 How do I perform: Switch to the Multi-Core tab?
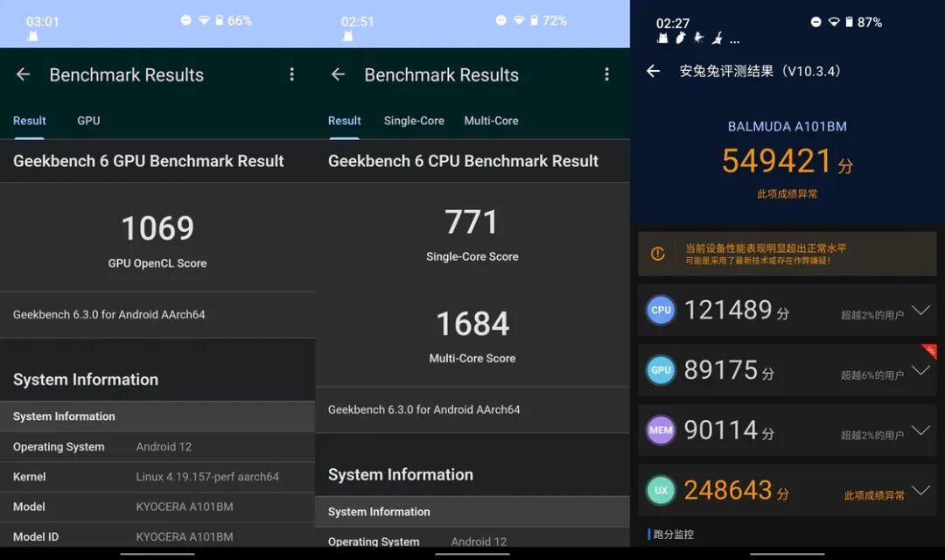pyautogui.click(x=491, y=121)
